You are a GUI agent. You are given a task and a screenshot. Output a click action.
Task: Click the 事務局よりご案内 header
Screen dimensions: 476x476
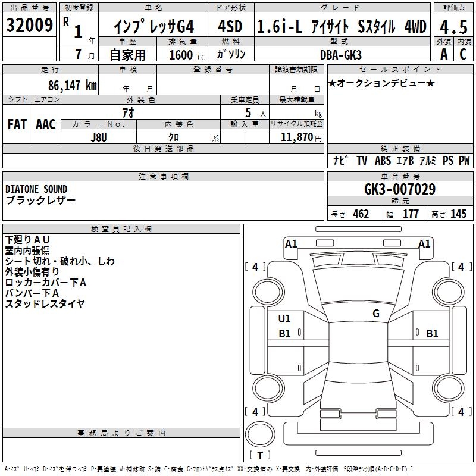coord(121,433)
